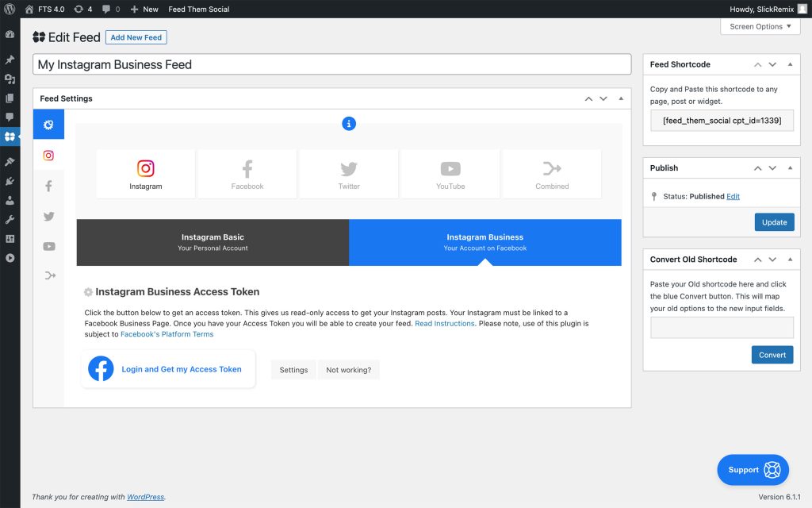Click the feed title input field
Image resolution: width=812 pixels, height=508 pixels.
point(332,64)
